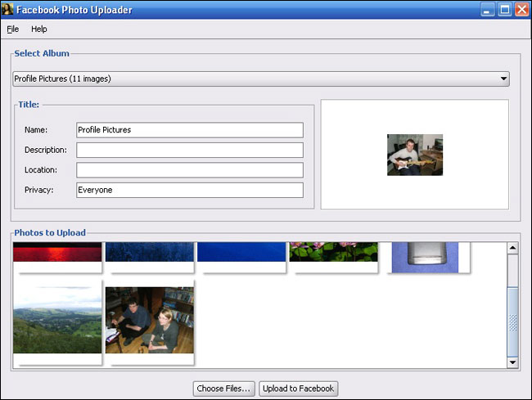This screenshot has width=532, height=400.
Task: Maximize the Facebook Photo Uploader window
Action: pyautogui.click(x=504, y=10)
